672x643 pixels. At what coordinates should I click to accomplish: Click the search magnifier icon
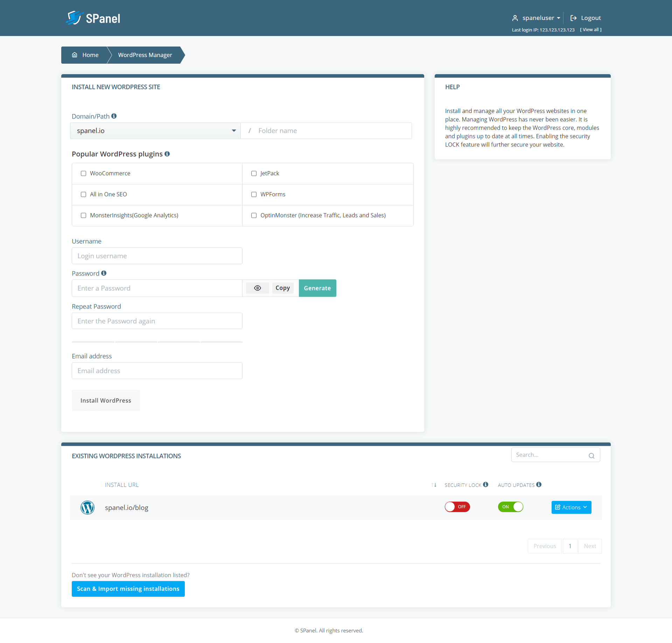[591, 455]
